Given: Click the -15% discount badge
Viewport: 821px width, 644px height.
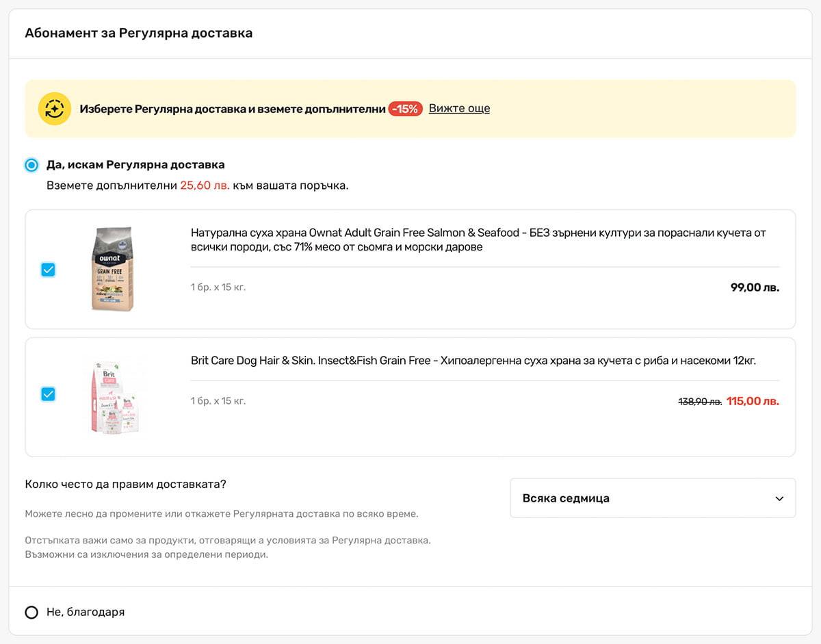Looking at the screenshot, I should 405,109.
